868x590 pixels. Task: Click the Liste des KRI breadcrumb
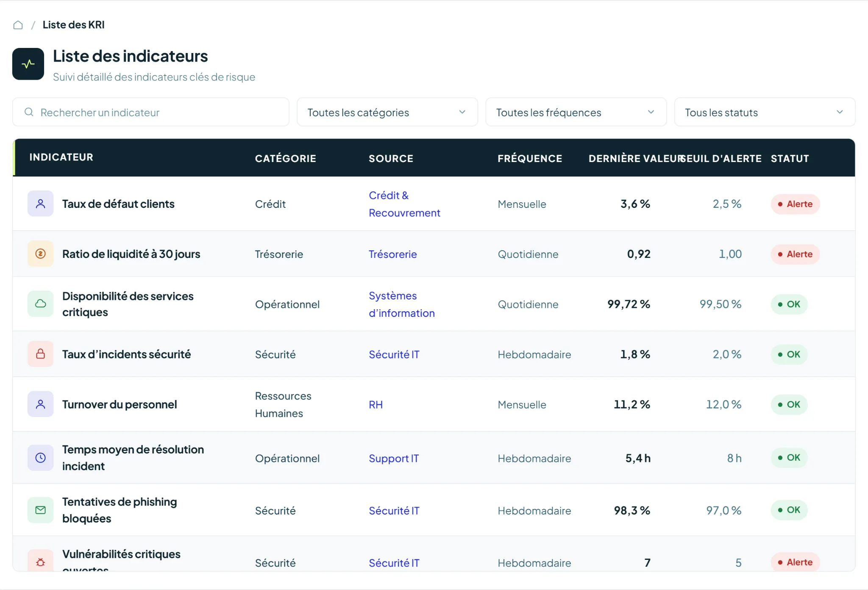(x=73, y=25)
